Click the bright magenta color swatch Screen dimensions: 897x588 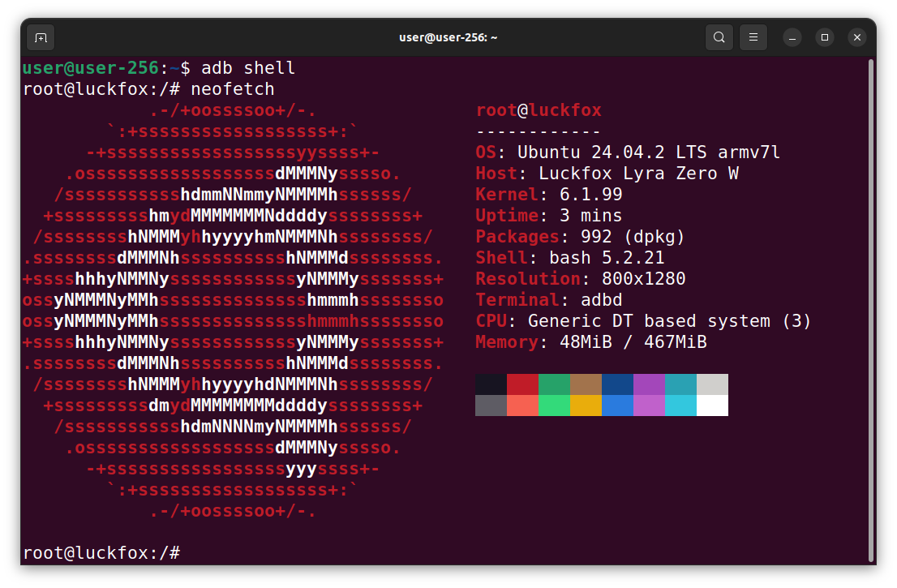[x=649, y=406]
